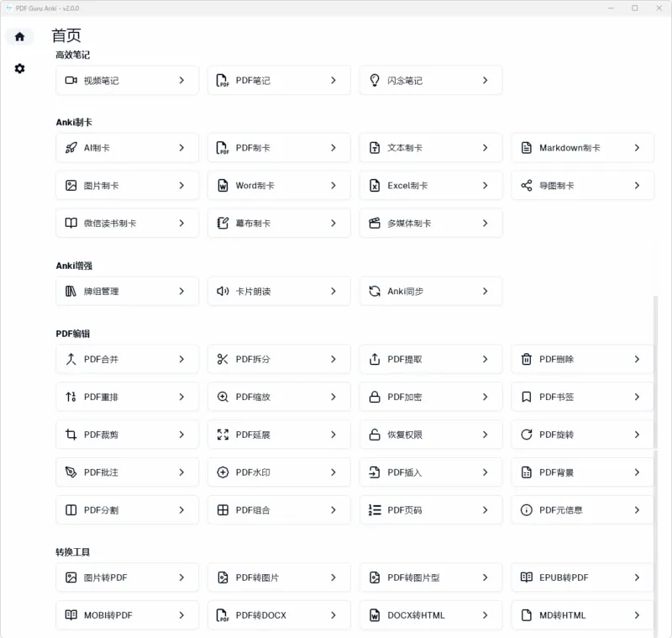The image size is (672, 638).
Task: Expand the chevron on PDF背景 card
Action: (x=637, y=472)
